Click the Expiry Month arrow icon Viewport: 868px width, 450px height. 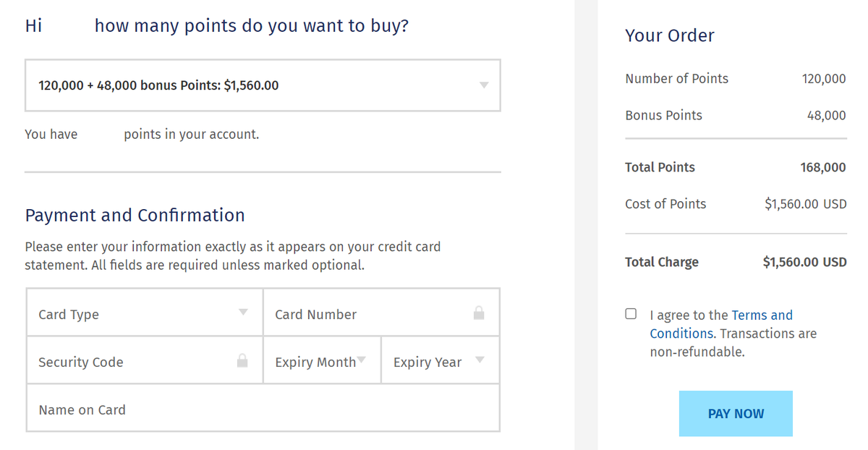pos(362,360)
